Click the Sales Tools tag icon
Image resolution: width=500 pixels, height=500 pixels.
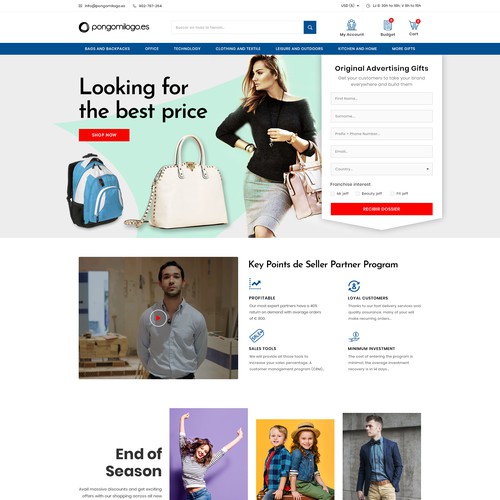(256, 336)
